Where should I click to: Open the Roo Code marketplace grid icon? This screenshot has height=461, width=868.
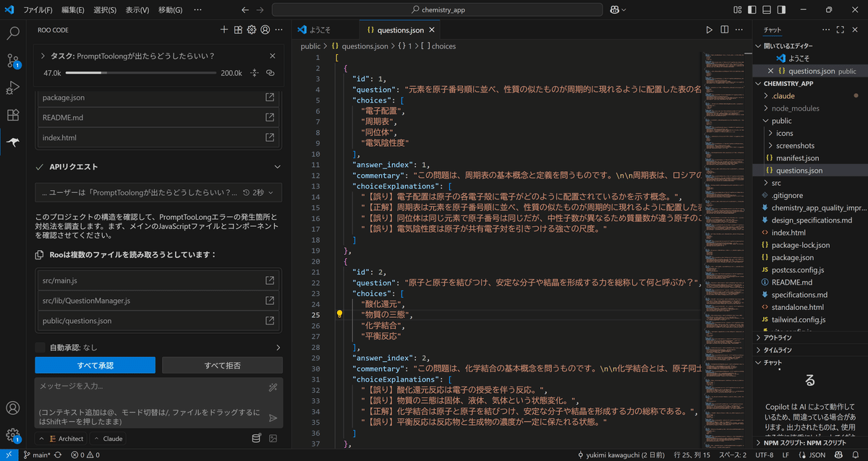[x=237, y=30]
